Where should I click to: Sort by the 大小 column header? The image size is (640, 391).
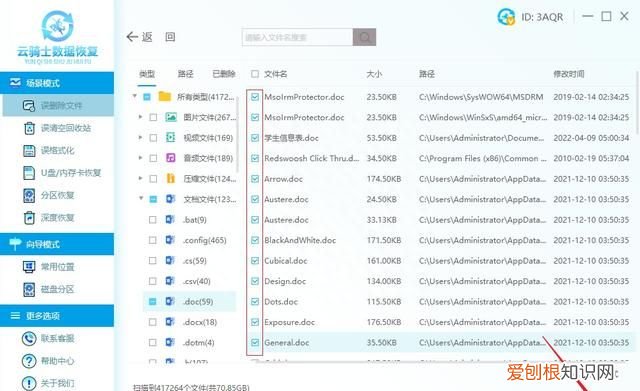click(374, 74)
